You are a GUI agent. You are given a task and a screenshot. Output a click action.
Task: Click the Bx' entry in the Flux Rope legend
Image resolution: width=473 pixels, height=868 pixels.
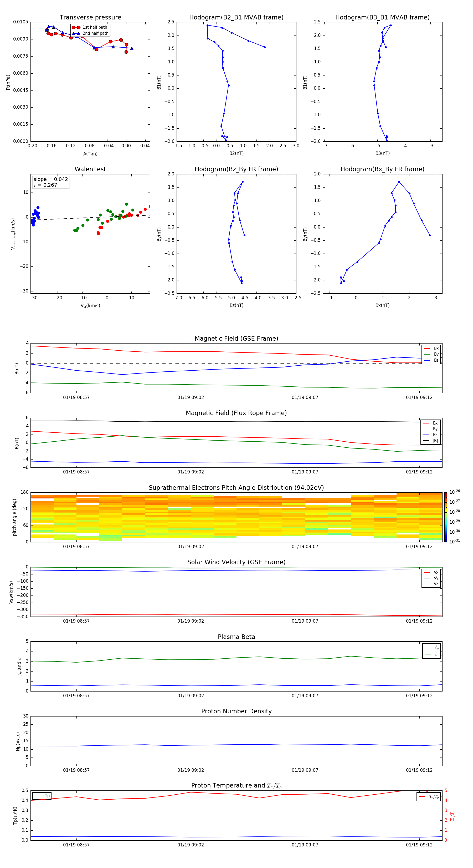click(431, 423)
